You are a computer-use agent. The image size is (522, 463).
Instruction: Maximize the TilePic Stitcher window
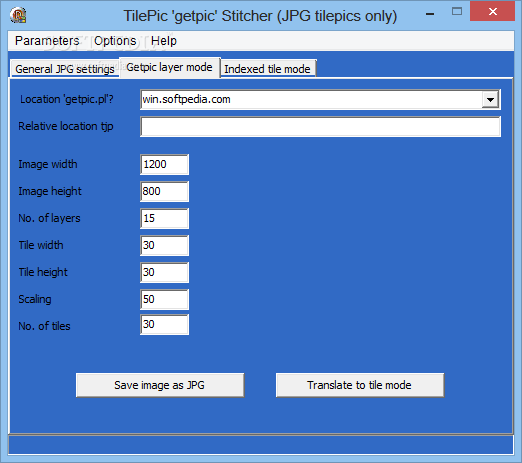457,12
